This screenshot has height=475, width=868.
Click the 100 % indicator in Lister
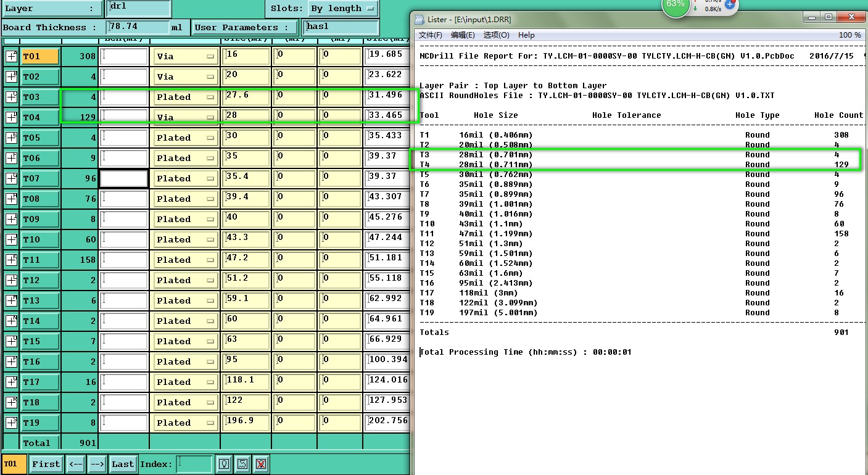tap(849, 35)
